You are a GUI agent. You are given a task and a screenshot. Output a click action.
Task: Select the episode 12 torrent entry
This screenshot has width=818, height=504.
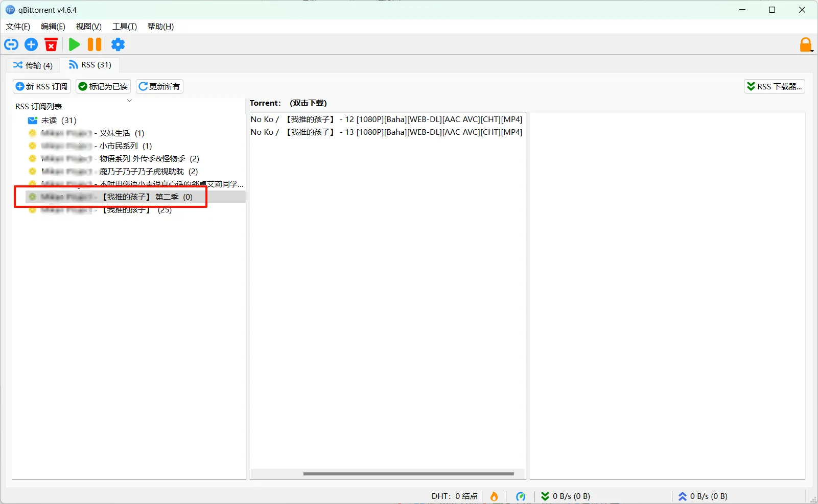pyautogui.click(x=387, y=119)
